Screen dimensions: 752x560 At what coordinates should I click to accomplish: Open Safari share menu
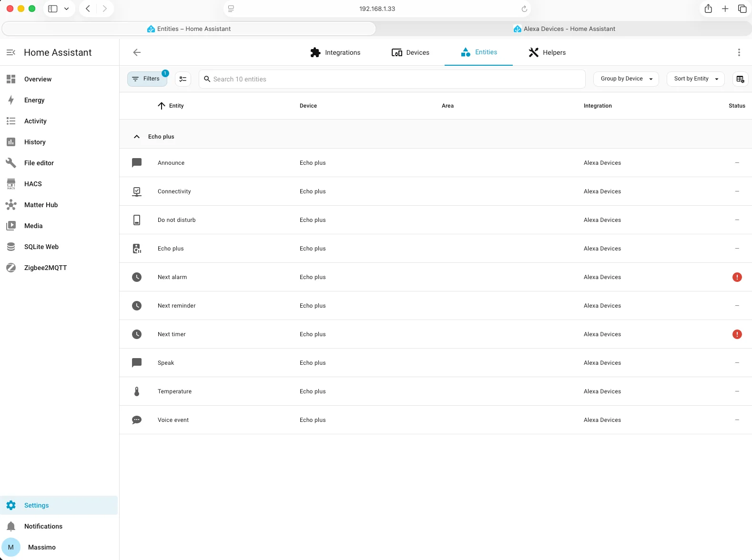(x=708, y=9)
